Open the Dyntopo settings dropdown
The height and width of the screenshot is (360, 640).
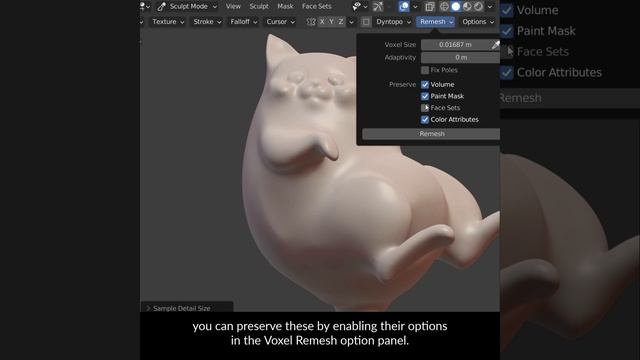[393, 22]
